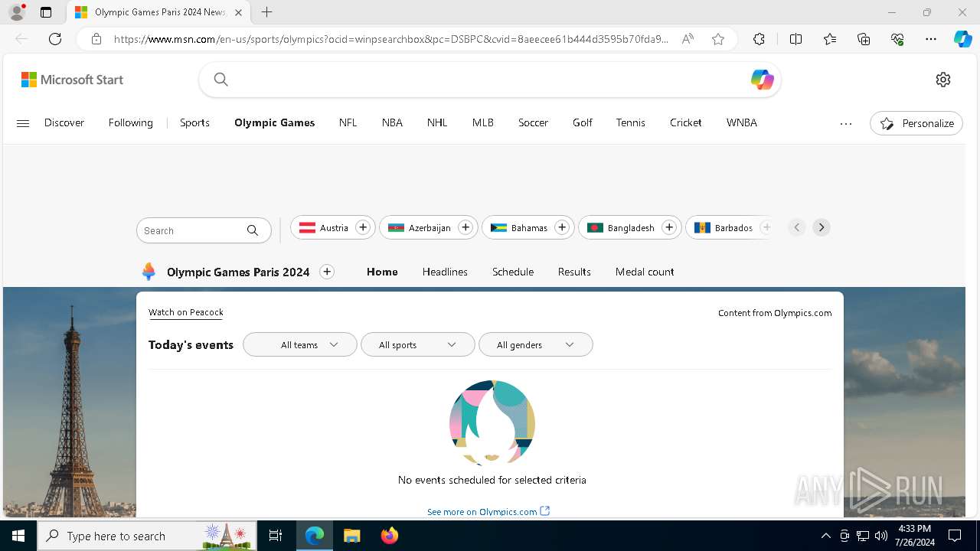
Task: Click the Microsoft Start logo
Action: coord(72,80)
